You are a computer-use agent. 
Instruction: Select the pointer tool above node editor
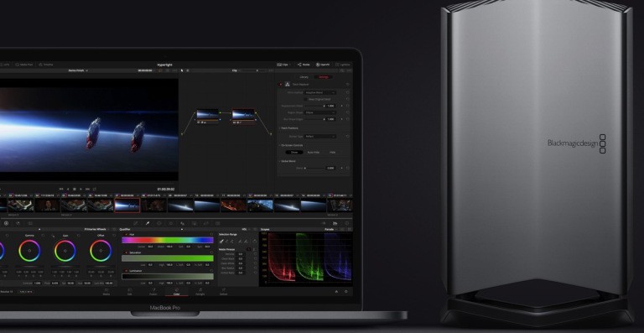point(182,70)
